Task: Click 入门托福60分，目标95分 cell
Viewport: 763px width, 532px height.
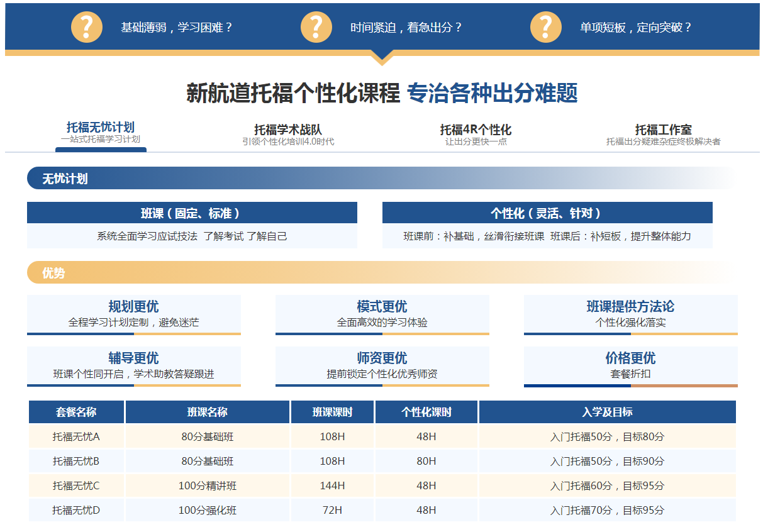Action: (x=608, y=485)
